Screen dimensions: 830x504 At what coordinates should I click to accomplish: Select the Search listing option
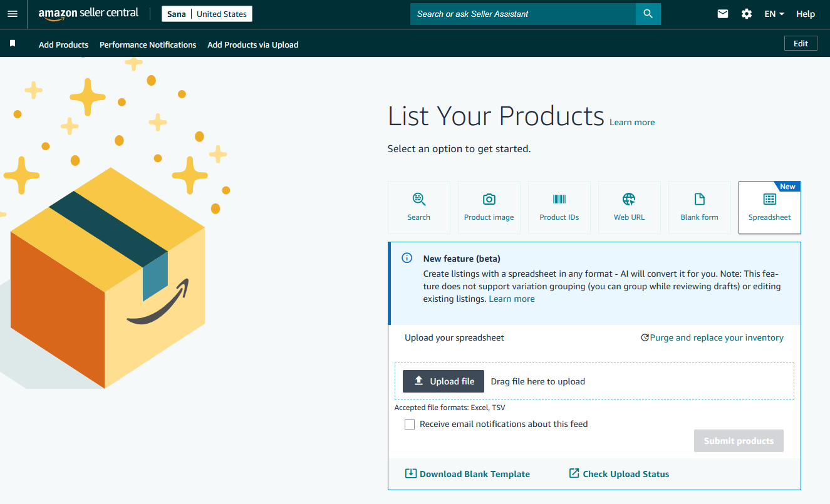click(418, 207)
